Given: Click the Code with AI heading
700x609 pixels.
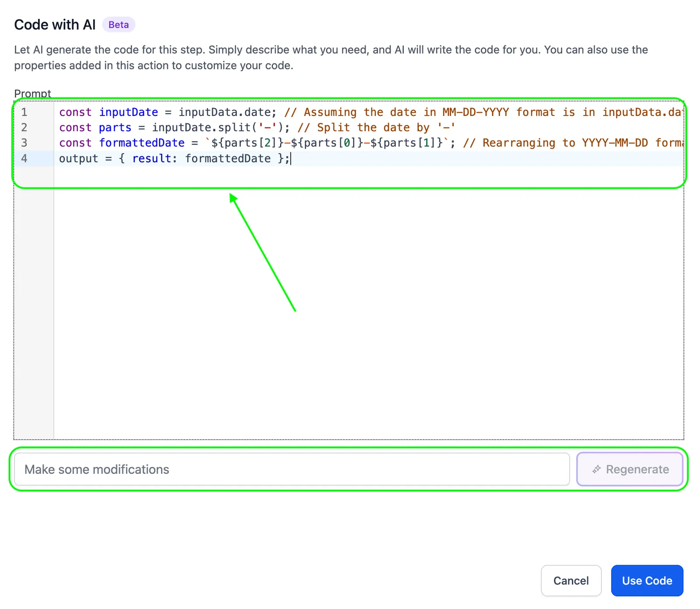Looking at the screenshot, I should pos(55,24).
